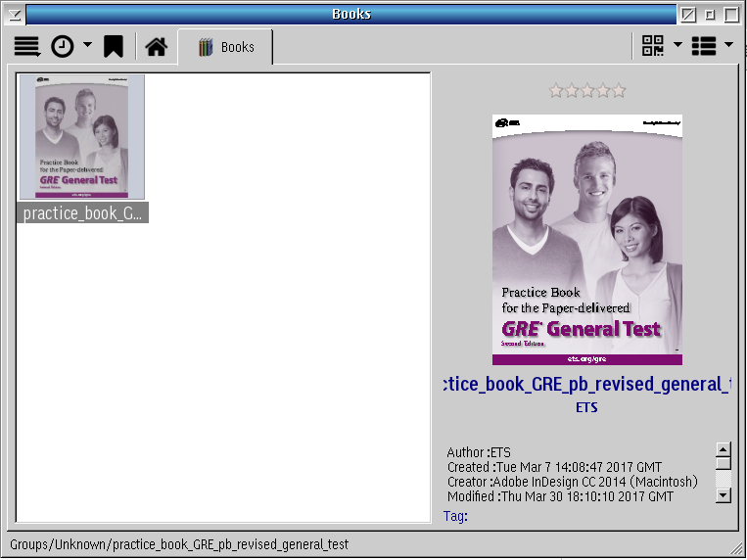Click the list view icon
Image resolution: width=747 pixels, height=560 pixels.
point(704,46)
